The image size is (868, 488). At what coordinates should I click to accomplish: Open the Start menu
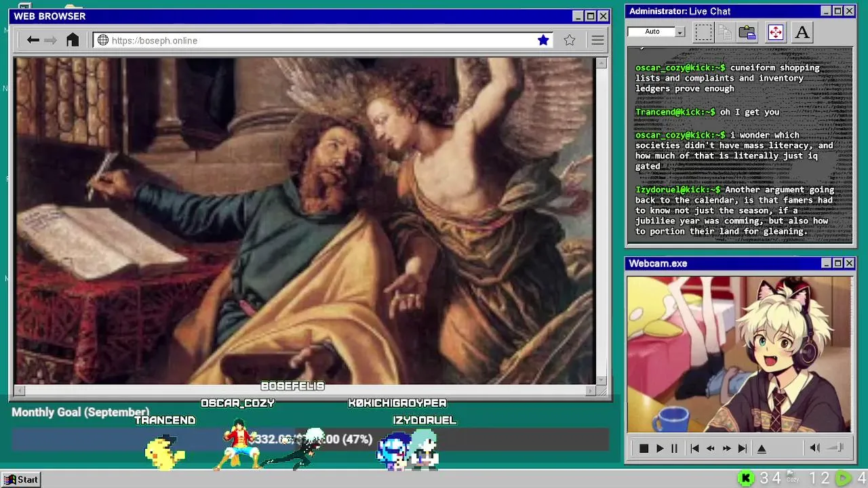click(x=22, y=479)
